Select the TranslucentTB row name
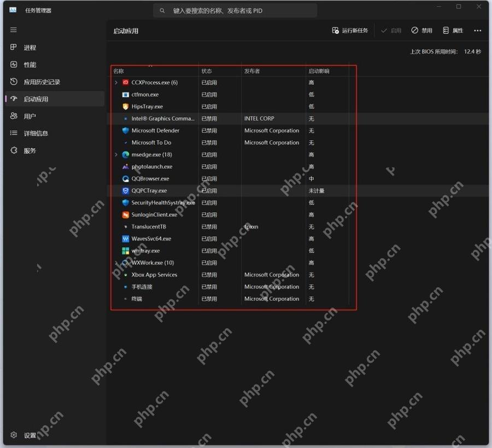492x448 pixels. point(149,226)
